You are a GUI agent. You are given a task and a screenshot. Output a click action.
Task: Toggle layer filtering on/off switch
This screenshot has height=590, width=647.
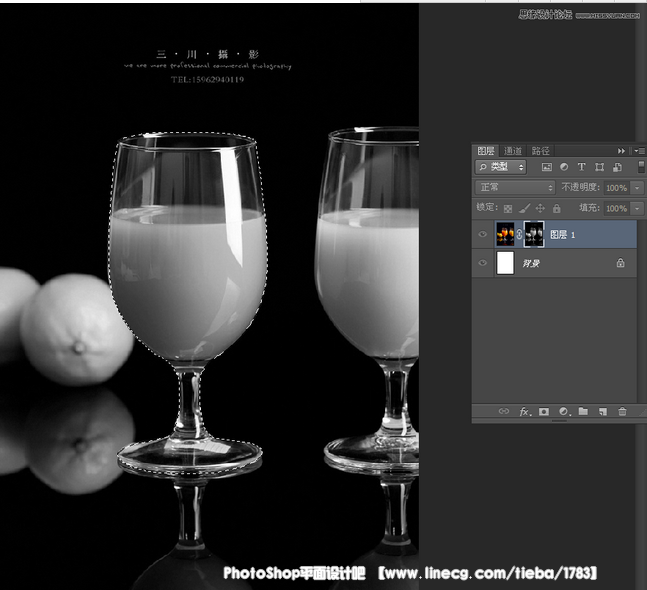coord(641,167)
